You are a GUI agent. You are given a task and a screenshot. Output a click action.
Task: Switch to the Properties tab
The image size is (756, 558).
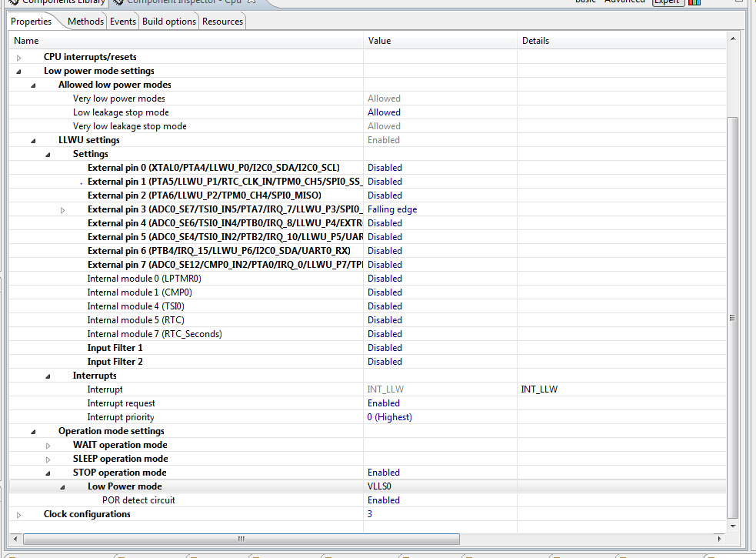pos(31,22)
